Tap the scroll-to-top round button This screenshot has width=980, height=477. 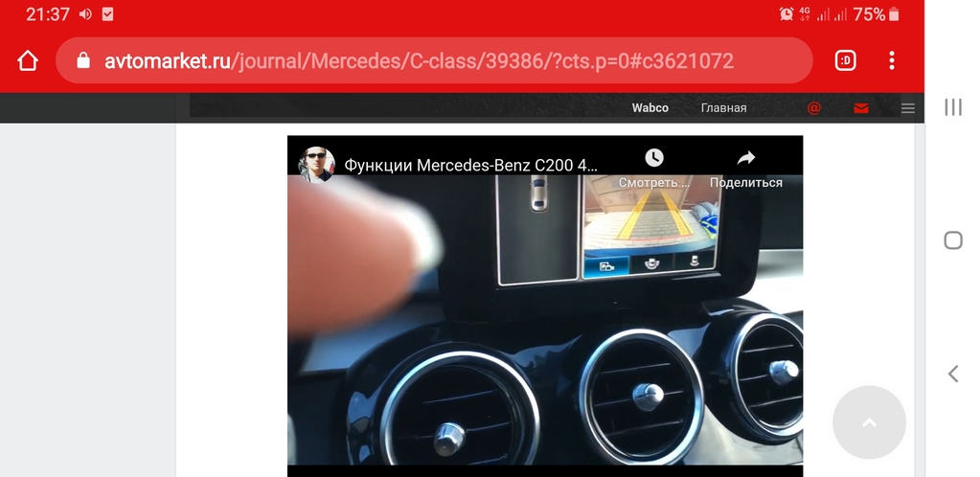point(869,422)
